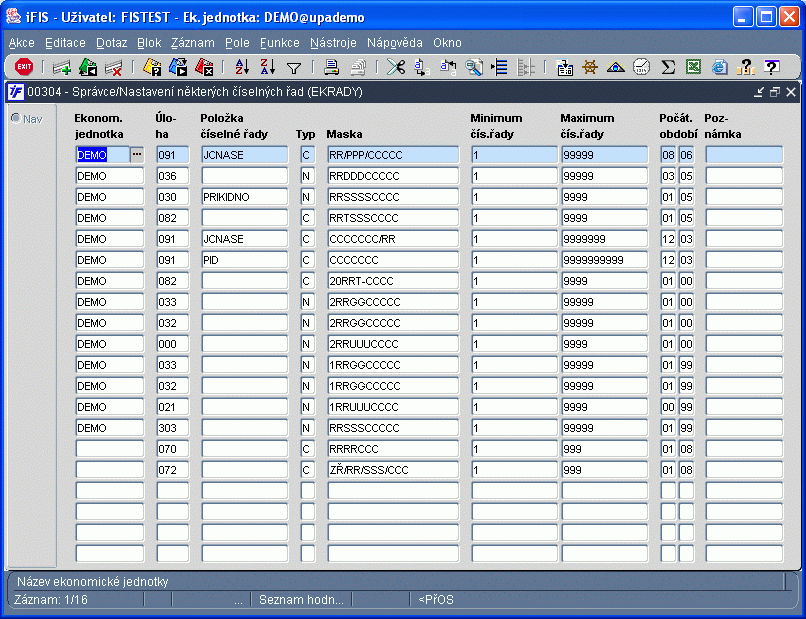Click the 'Maska' column header

(x=344, y=134)
